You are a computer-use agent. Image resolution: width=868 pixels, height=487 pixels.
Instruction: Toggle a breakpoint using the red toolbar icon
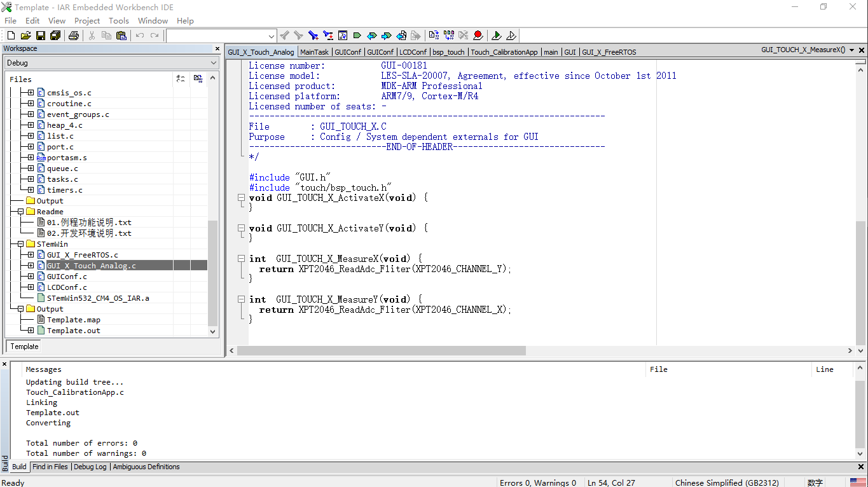coord(478,36)
